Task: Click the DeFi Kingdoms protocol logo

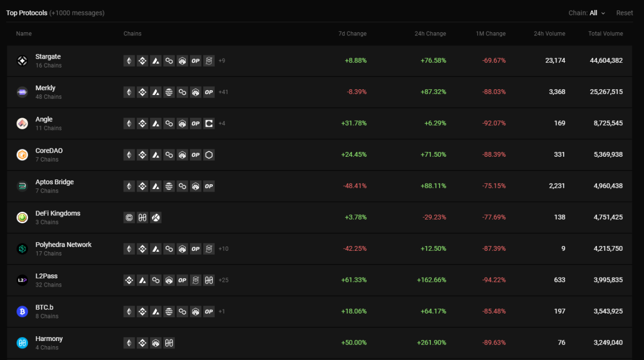Action: pyautogui.click(x=22, y=217)
